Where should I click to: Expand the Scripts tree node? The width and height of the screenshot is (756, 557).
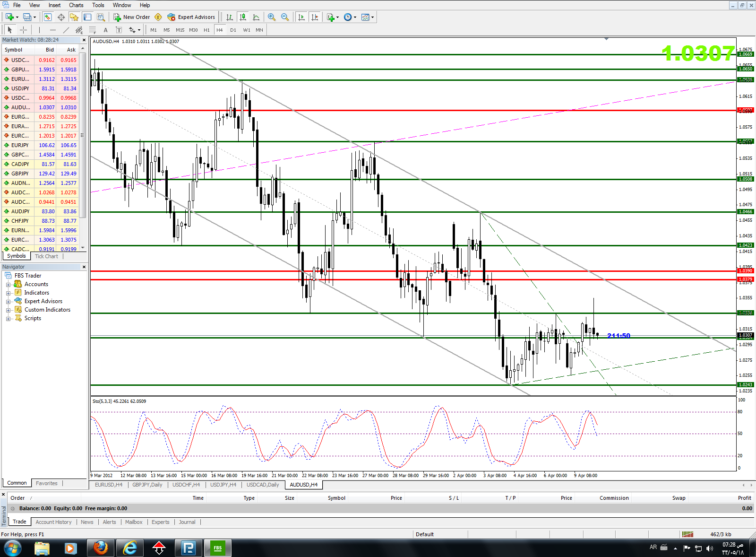pyautogui.click(x=8, y=319)
